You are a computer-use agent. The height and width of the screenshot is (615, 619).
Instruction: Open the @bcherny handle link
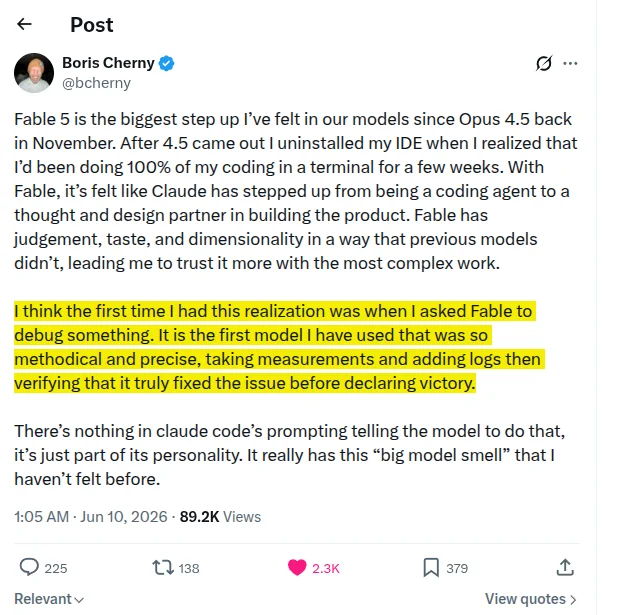tap(96, 83)
